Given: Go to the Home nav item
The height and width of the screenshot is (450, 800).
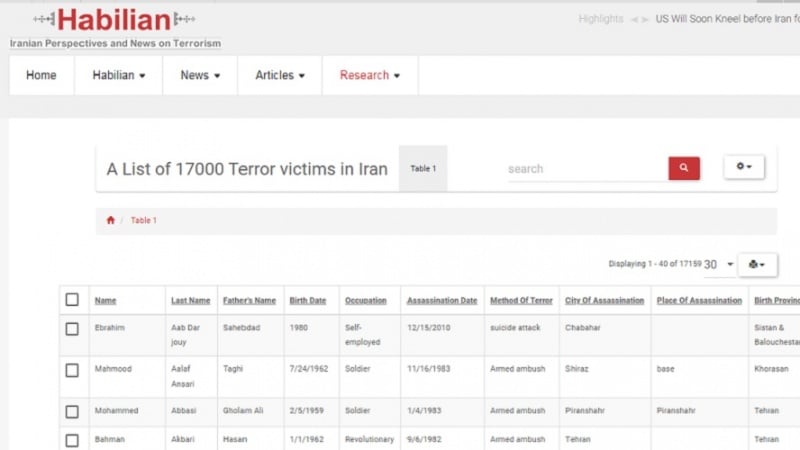Looking at the screenshot, I should (41, 75).
